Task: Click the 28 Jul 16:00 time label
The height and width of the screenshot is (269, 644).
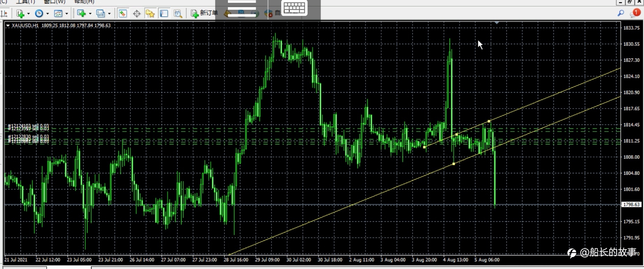Action: point(236,260)
